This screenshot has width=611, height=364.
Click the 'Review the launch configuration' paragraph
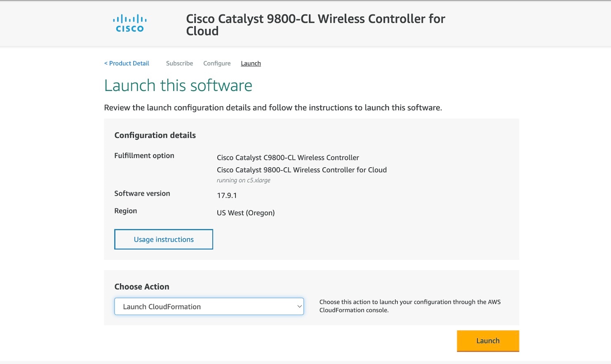273,108
